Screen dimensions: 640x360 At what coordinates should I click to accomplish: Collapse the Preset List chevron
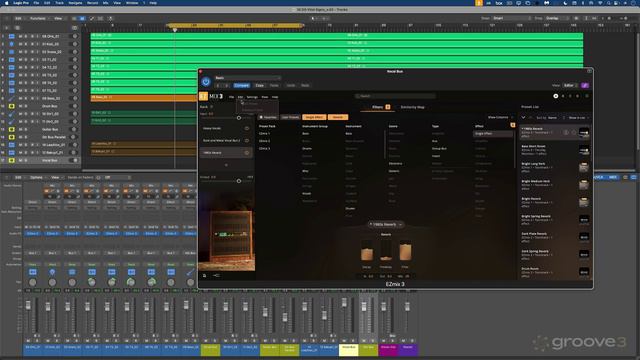(x=523, y=118)
